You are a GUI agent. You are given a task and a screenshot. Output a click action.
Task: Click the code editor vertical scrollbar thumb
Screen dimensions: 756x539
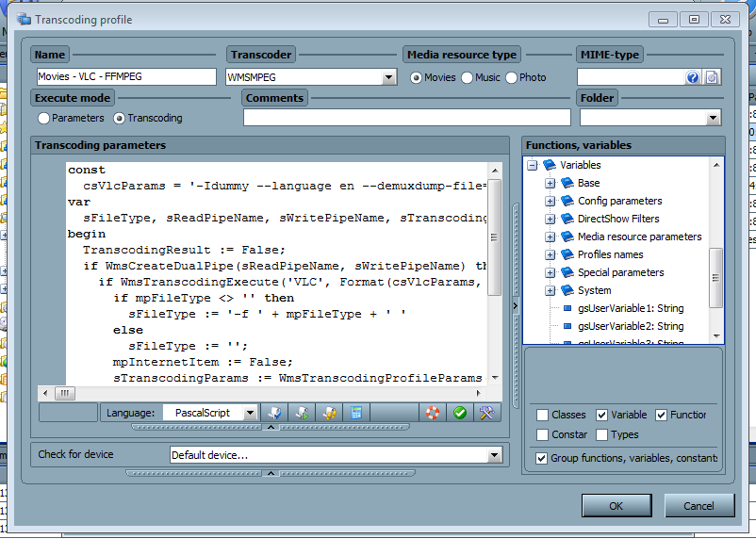[494, 237]
